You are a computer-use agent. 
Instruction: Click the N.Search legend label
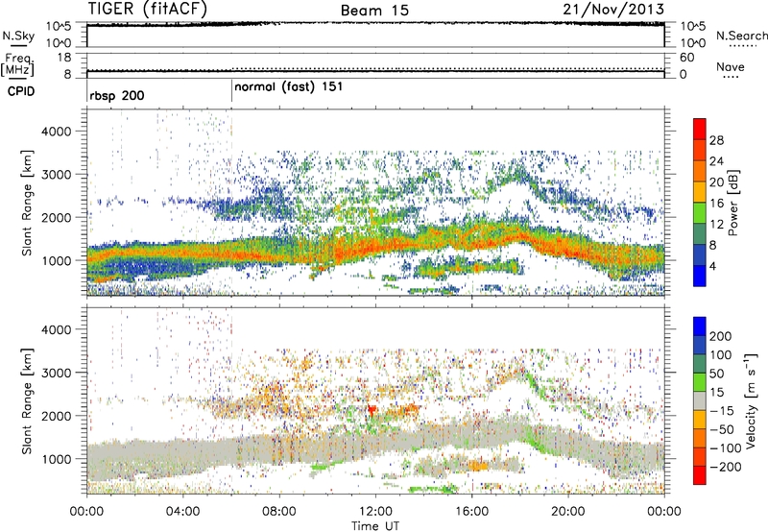pyautogui.click(x=741, y=36)
